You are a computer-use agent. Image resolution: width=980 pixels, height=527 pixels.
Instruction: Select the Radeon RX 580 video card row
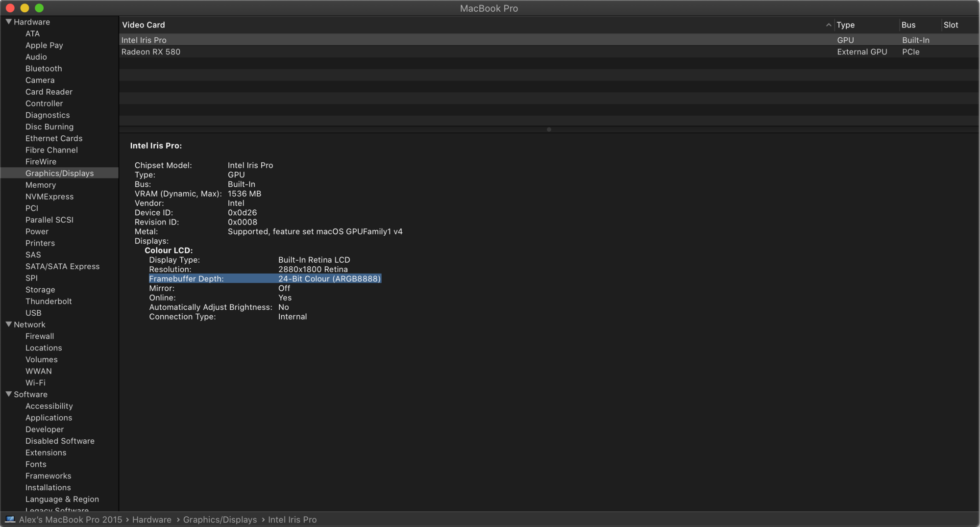click(x=549, y=52)
